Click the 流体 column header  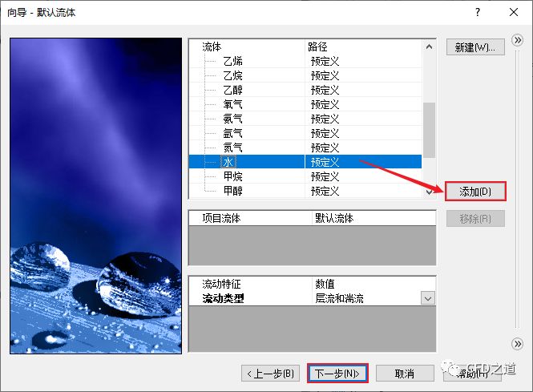212,46
